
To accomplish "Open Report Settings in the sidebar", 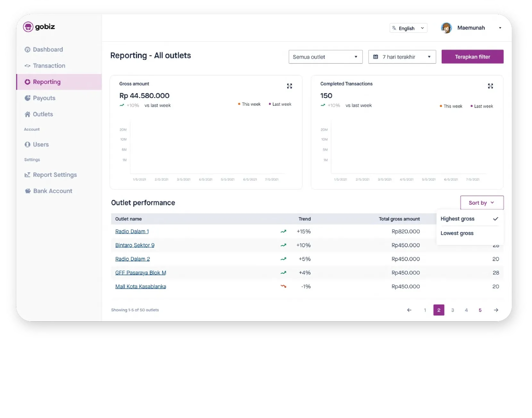I will point(54,175).
